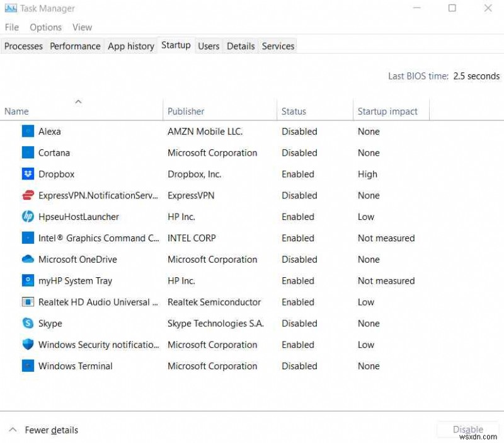Viewport: 504px width, 443px height.
Task: Select the Skype entry name
Action: [50, 323]
